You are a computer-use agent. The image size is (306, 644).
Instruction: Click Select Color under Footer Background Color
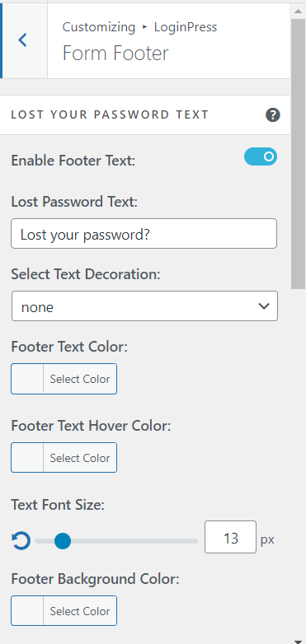click(x=80, y=611)
